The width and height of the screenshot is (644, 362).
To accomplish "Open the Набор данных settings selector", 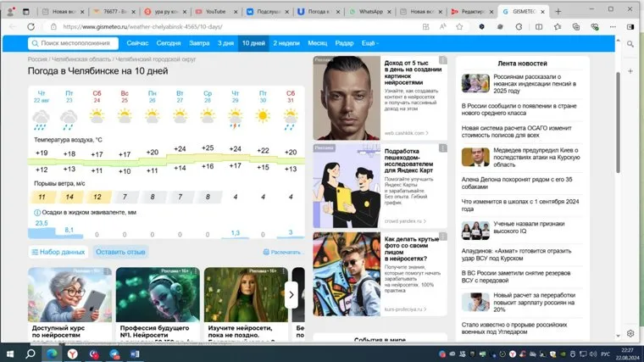I will point(58,252).
